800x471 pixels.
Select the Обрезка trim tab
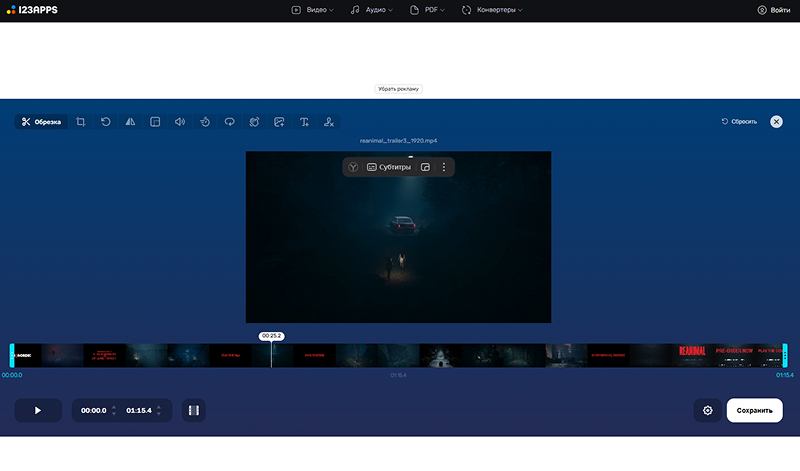[41, 122]
